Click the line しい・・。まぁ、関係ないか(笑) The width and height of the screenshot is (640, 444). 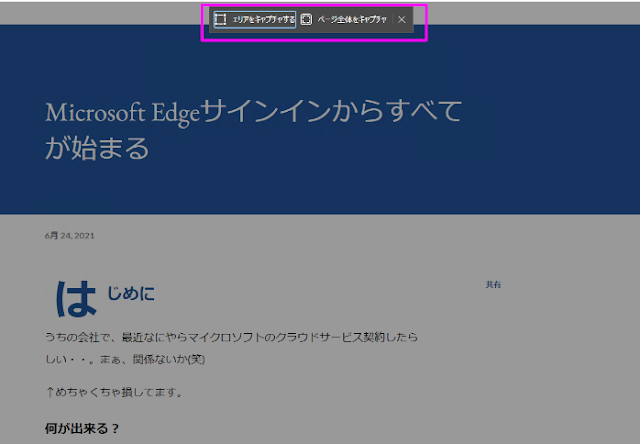point(125,359)
